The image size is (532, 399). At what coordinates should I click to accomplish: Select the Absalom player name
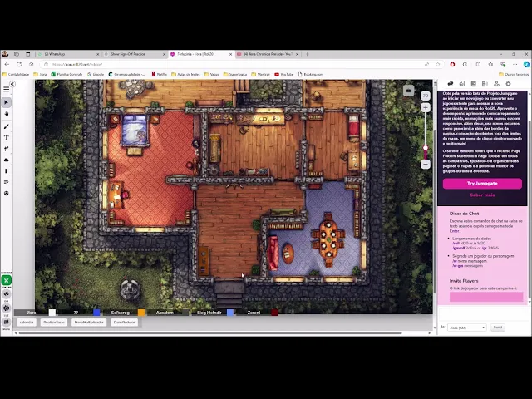tap(165, 313)
